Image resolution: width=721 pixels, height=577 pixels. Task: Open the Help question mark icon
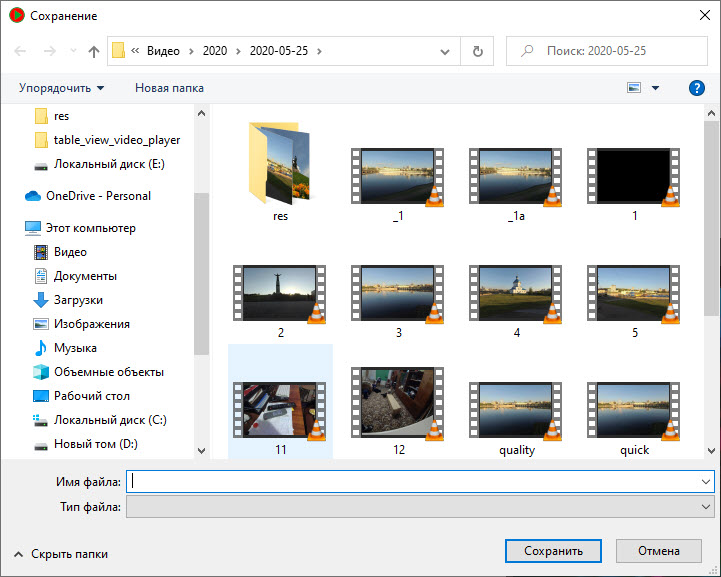pyautogui.click(x=697, y=88)
